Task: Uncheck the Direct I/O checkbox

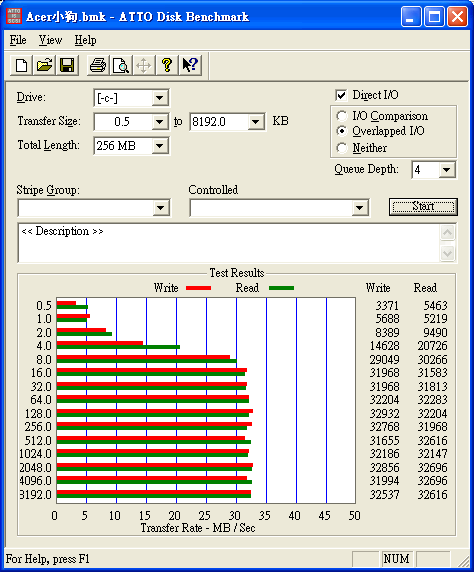Action: 341,96
